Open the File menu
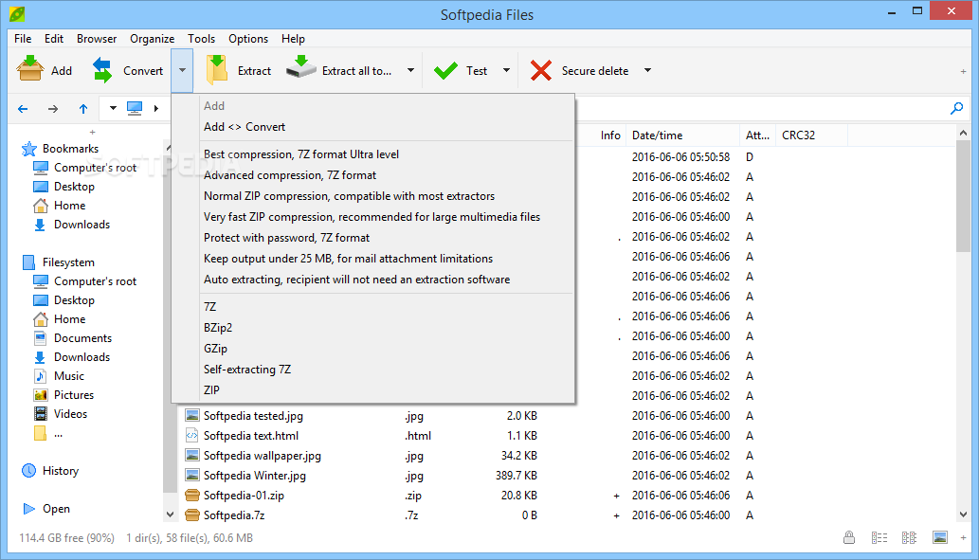The height and width of the screenshot is (560, 979). point(23,39)
